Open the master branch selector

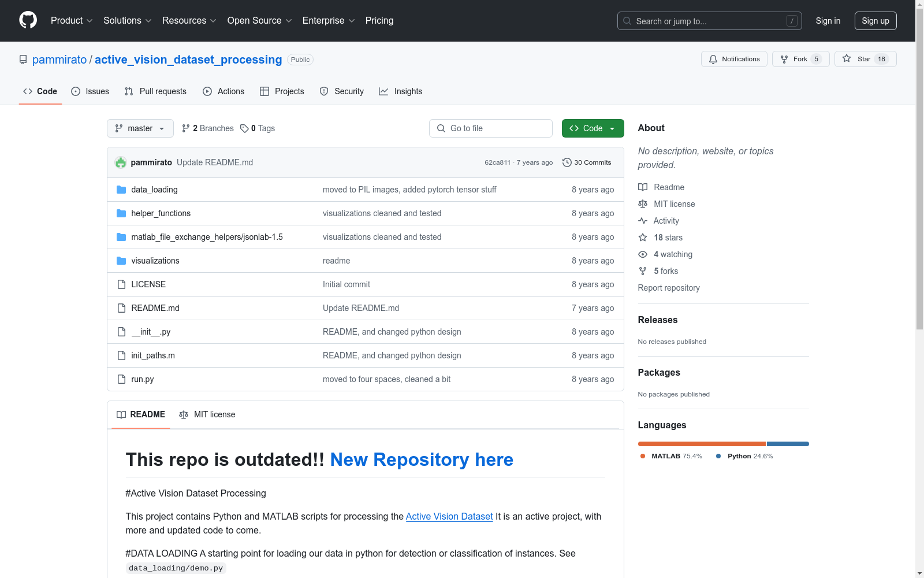(140, 128)
